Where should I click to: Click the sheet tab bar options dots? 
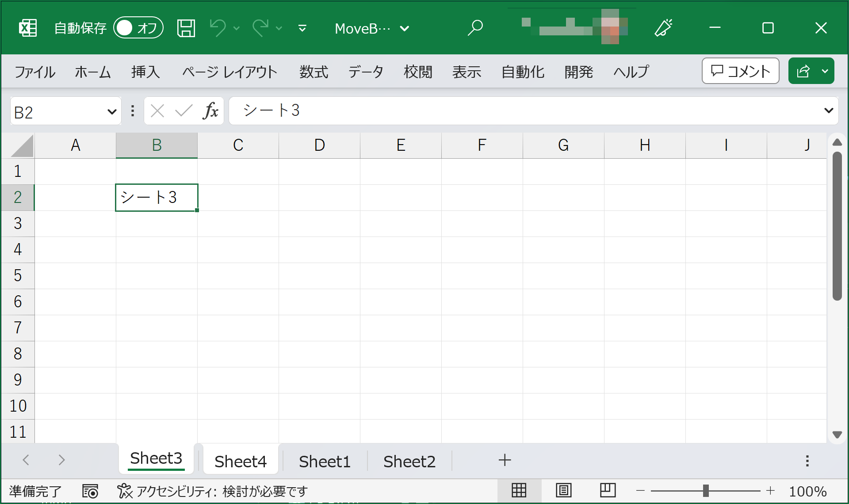tap(807, 461)
